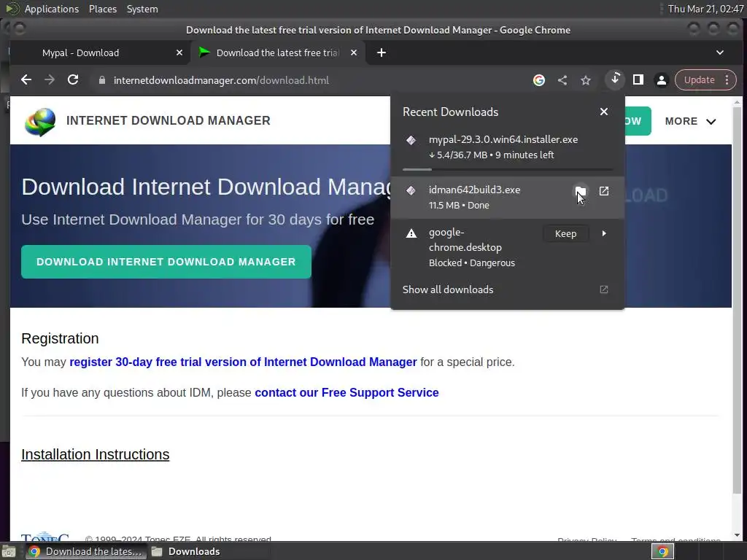747x560 pixels.
Task: Click the show desktop icon in taskbar
Action: tap(9, 552)
